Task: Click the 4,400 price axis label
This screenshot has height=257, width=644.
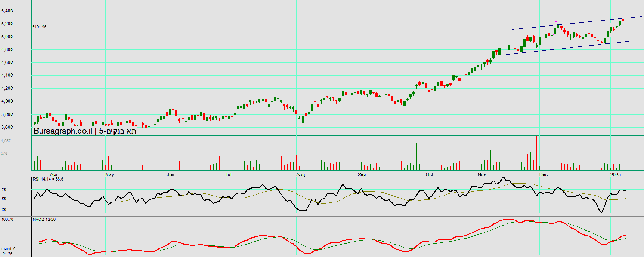Action: pos(7,75)
